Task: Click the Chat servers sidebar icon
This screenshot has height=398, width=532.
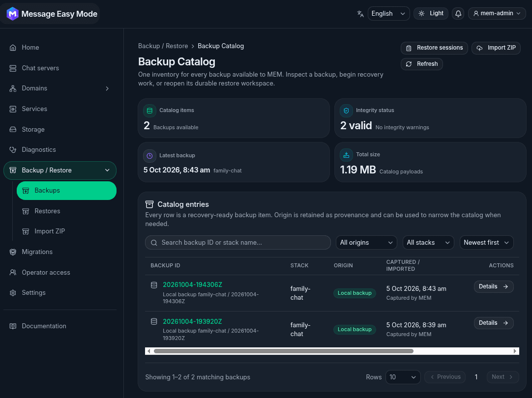Action: 13,68
